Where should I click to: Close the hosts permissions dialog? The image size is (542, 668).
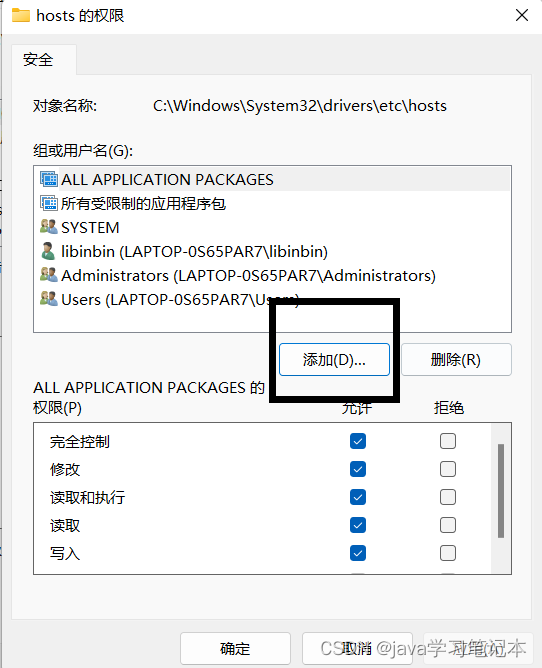tap(522, 15)
